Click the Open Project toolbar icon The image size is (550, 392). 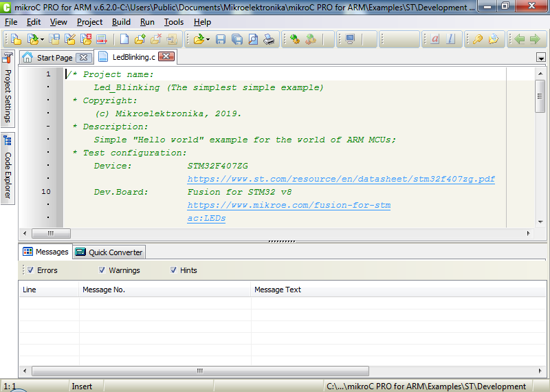coord(32,39)
